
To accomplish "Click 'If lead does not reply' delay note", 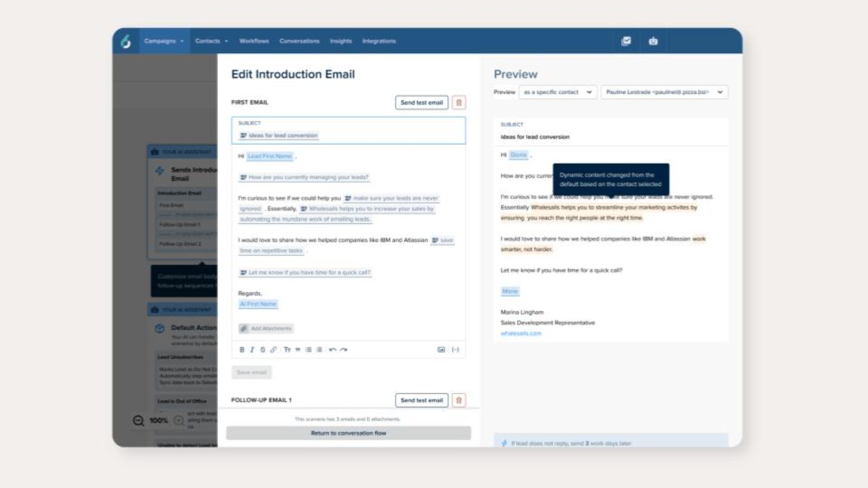I will coord(571,444).
